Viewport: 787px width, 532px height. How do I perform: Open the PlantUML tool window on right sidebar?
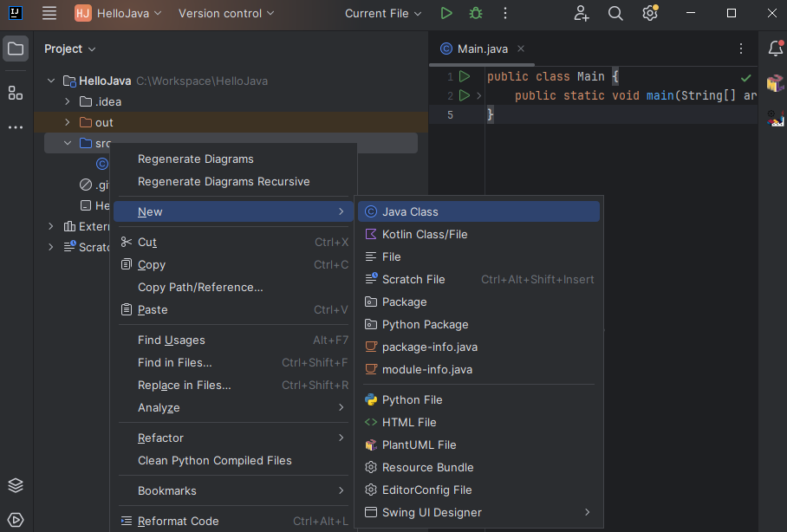pyautogui.click(x=776, y=83)
